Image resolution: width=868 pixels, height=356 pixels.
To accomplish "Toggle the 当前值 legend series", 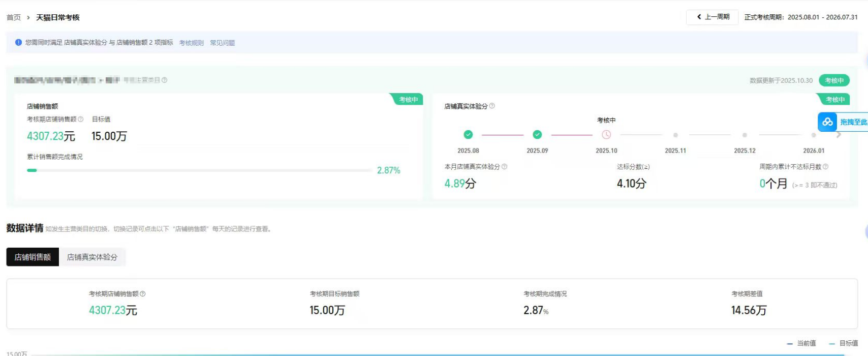I will click(x=801, y=344).
